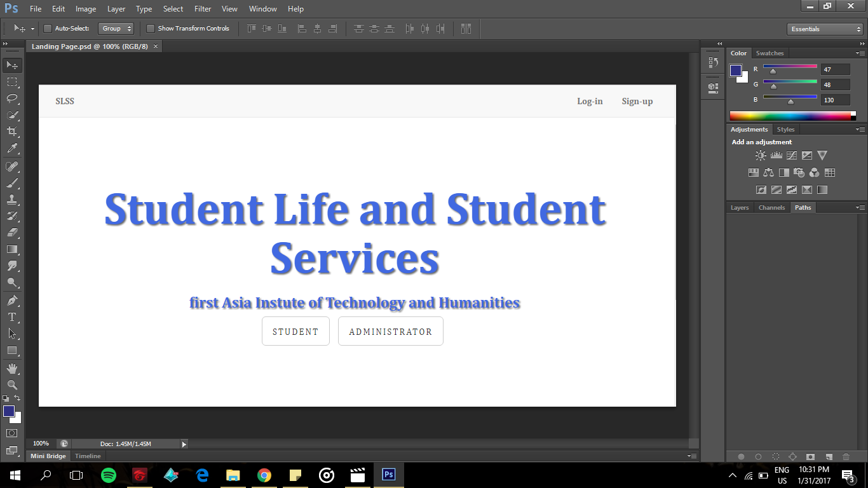Select the Zoom tool
Image resolution: width=868 pixels, height=488 pixels.
[x=12, y=385]
